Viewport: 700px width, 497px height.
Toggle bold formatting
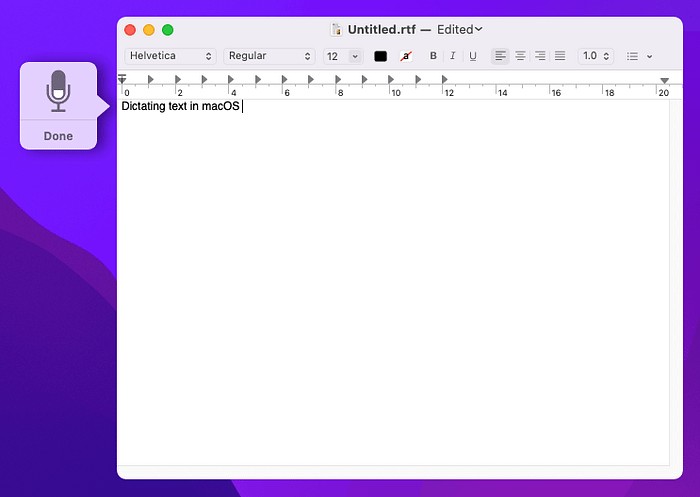point(433,56)
